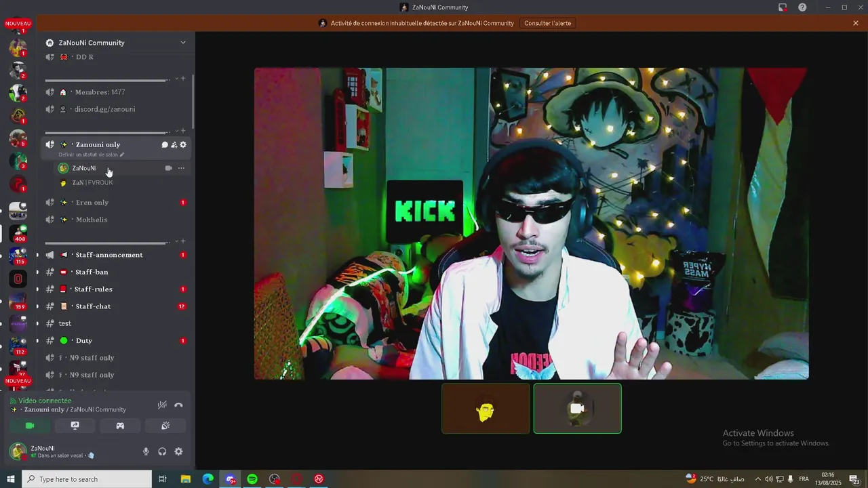Open system volume control in tray
Viewport: 868px width, 488px height.
click(x=768, y=479)
